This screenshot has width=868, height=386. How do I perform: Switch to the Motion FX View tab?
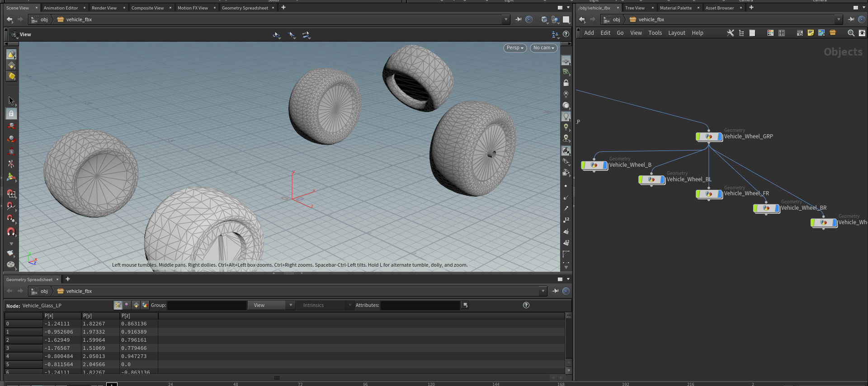(193, 8)
